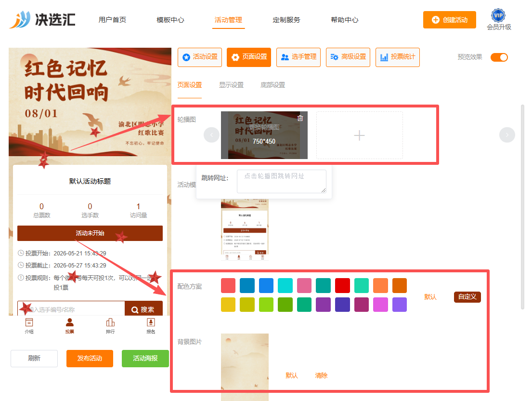
Task: Pick the purple swatch in second row
Action: click(323, 305)
